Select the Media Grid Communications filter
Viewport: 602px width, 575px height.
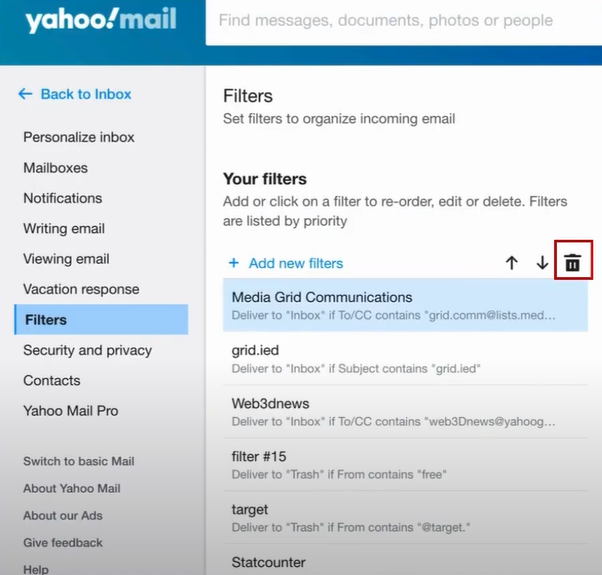tap(405, 306)
